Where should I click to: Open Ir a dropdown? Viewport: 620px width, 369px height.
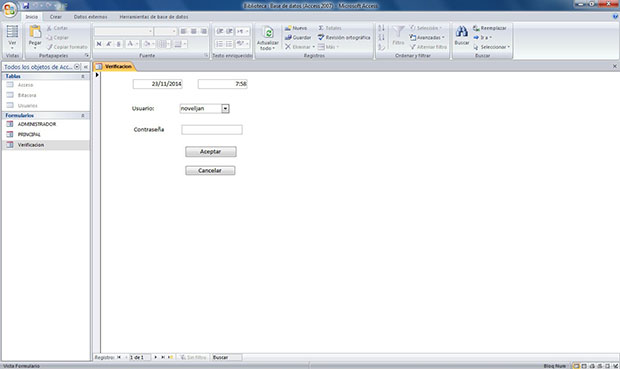(482, 38)
